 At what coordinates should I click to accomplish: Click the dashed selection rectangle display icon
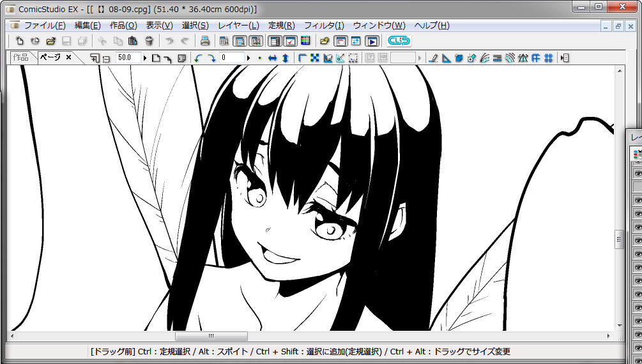pyautogui.click(x=353, y=58)
